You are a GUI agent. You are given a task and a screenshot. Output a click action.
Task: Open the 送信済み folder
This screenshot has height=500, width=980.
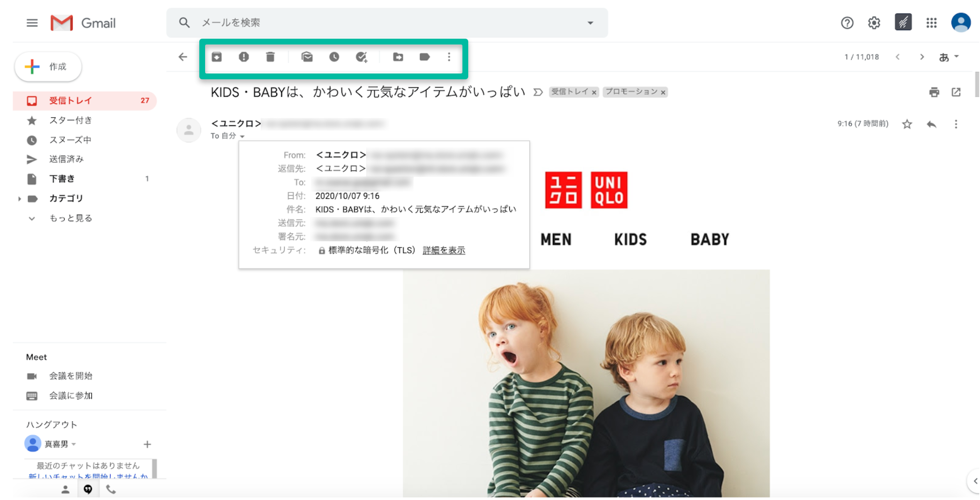(x=66, y=159)
